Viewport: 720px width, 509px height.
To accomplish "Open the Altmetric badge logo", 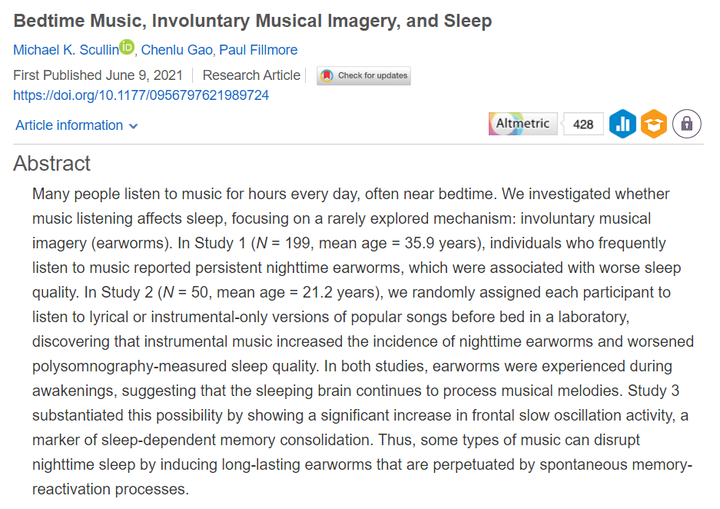I will point(523,124).
